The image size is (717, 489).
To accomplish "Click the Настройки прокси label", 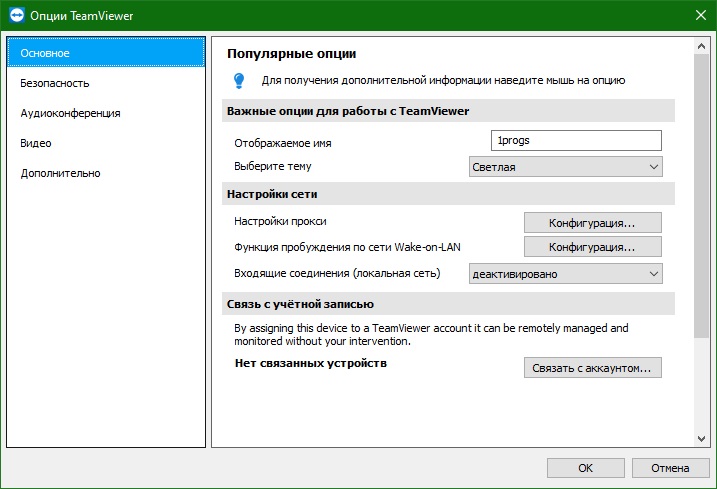I will pos(280,221).
